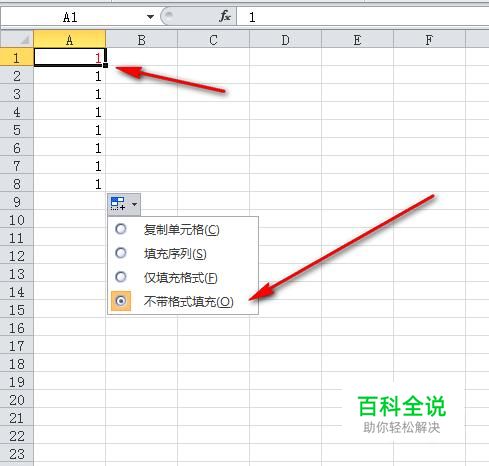The width and height of the screenshot is (489, 466).
Task: Select row 8 header
Action: 17,184
